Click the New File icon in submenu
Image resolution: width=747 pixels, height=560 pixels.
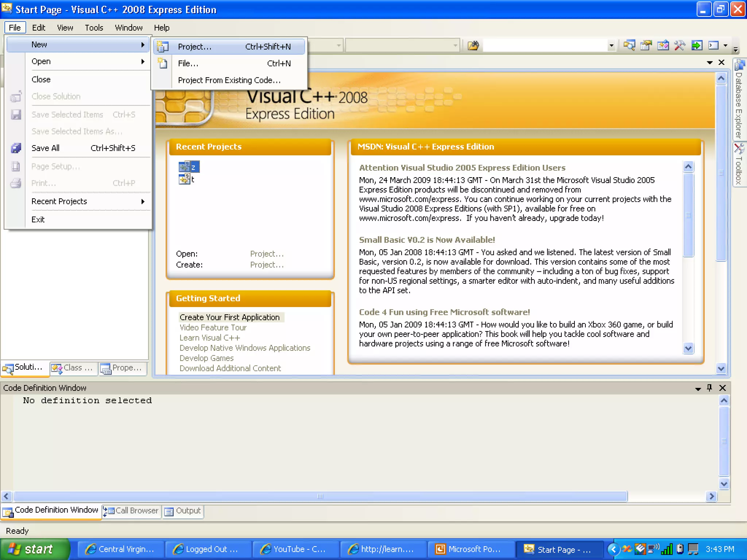(162, 63)
